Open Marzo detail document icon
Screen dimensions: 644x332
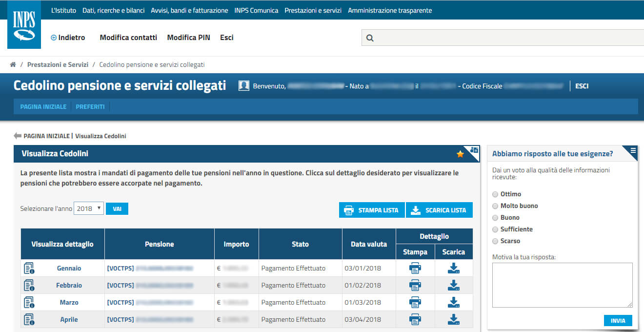point(29,302)
